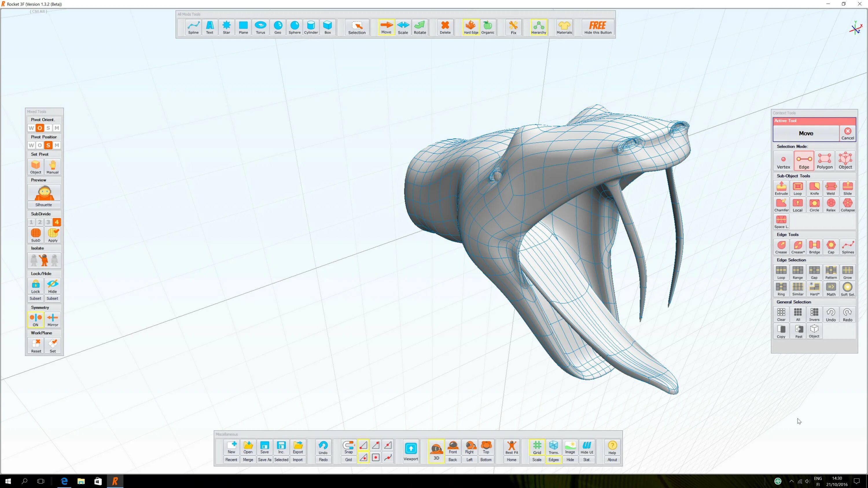Select the Ring edge selection tool
Viewport: 868px width, 488px height.
click(x=781, y=289)
